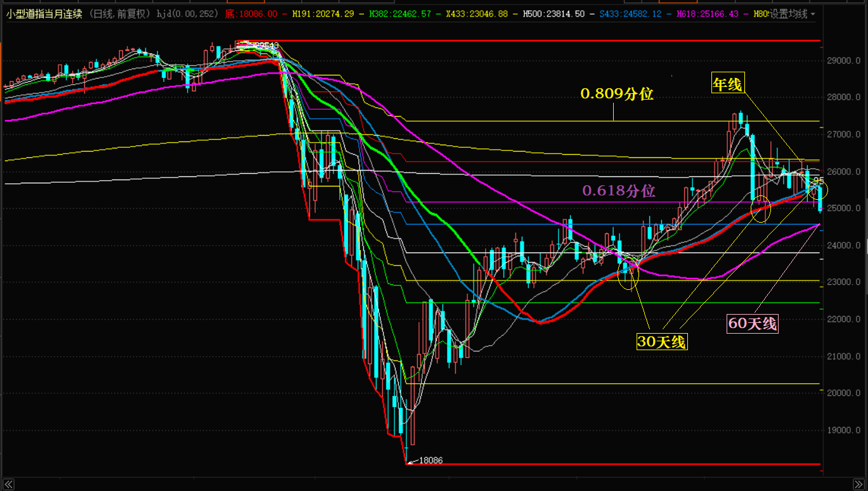Click the 28000.0 price axis value
Image resolution: width=868 pixels, height=491 pixels.
[x=844, y=97]
